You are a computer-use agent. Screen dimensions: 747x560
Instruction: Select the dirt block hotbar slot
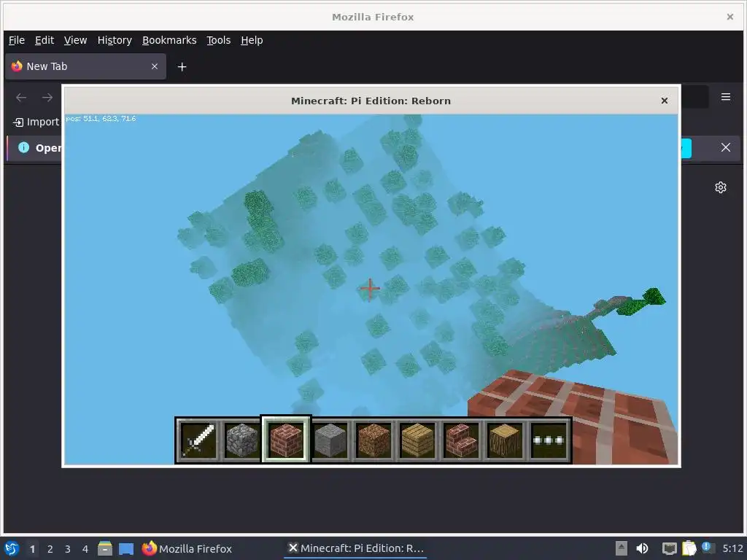click(x=373, y=440)
